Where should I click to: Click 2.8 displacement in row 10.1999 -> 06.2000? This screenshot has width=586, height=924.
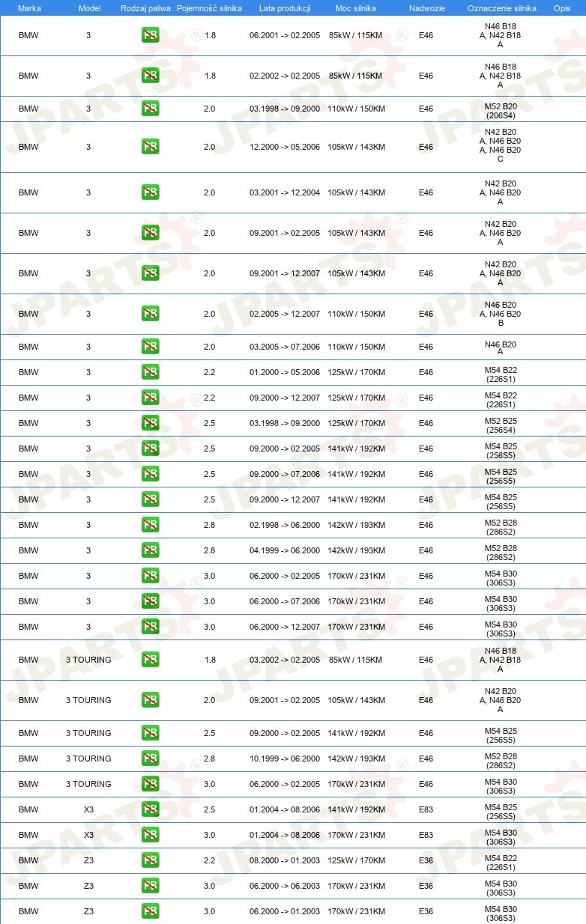[x=209, y=759]
